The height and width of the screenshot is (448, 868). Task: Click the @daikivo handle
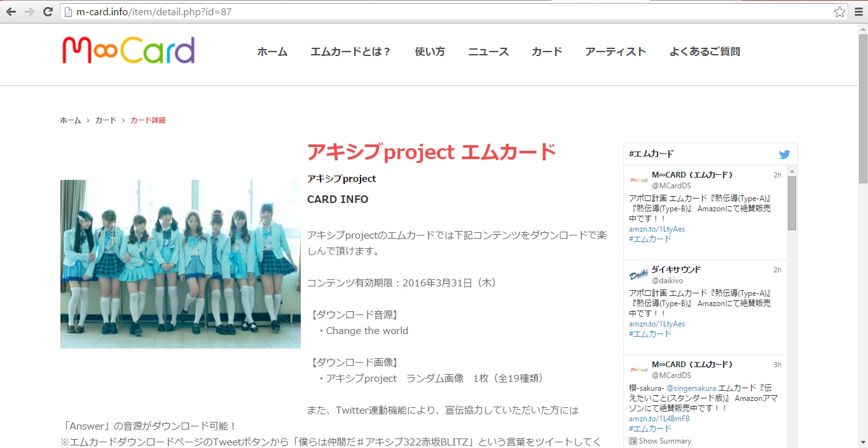[x=667, y=281]
